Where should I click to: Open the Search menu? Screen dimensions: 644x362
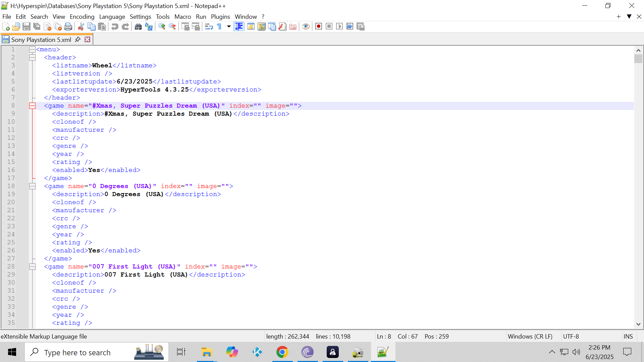[39, 17]
